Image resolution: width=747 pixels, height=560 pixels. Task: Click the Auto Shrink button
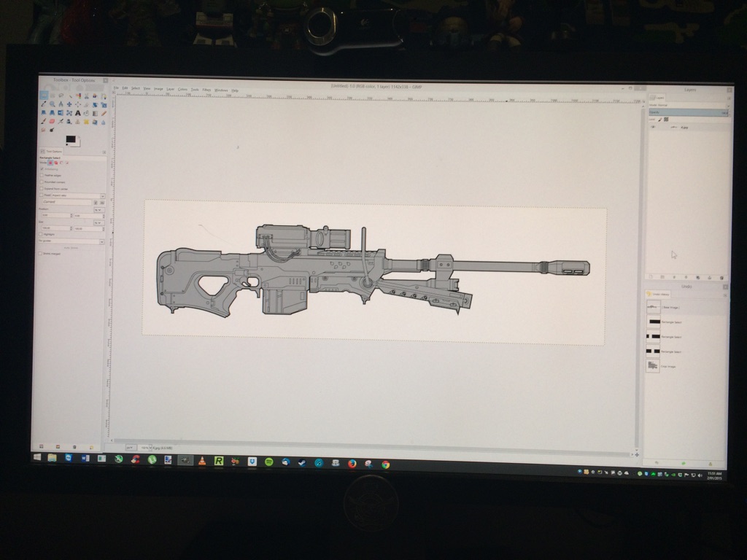point(71,248)
